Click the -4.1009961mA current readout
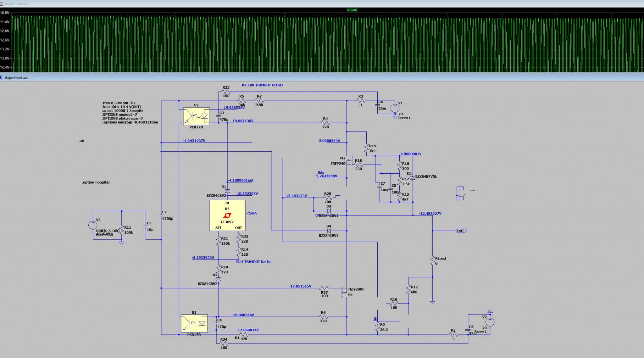This screenshot has height=358, width=644. [x=241, y=180]
